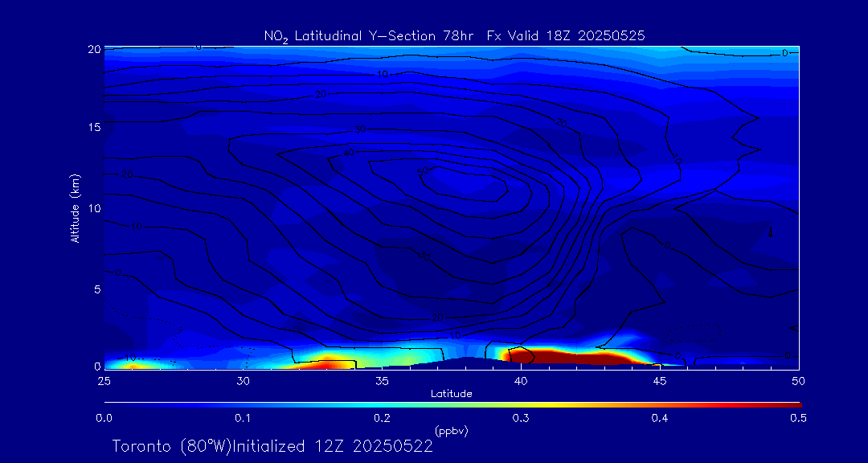
Task: Click latitude axis tick label "25"
Action: [104, 380]
